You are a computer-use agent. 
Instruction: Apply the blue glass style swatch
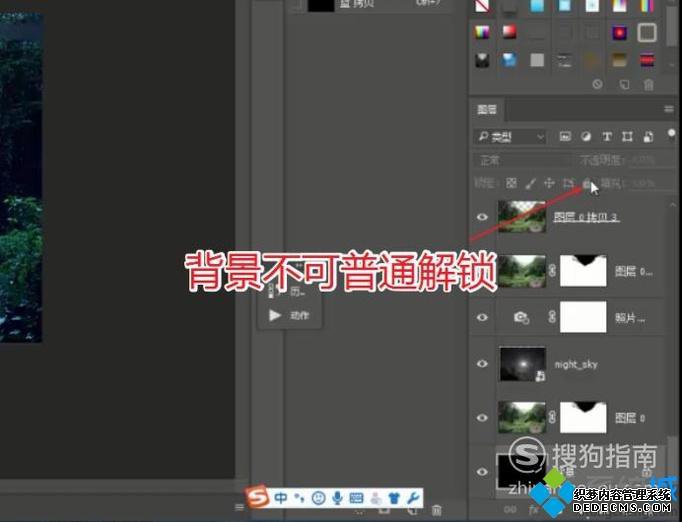pyautogui.click(x=509, y=60)
